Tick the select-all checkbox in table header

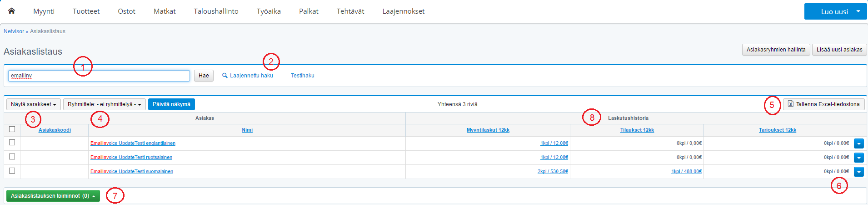point(12,129)
